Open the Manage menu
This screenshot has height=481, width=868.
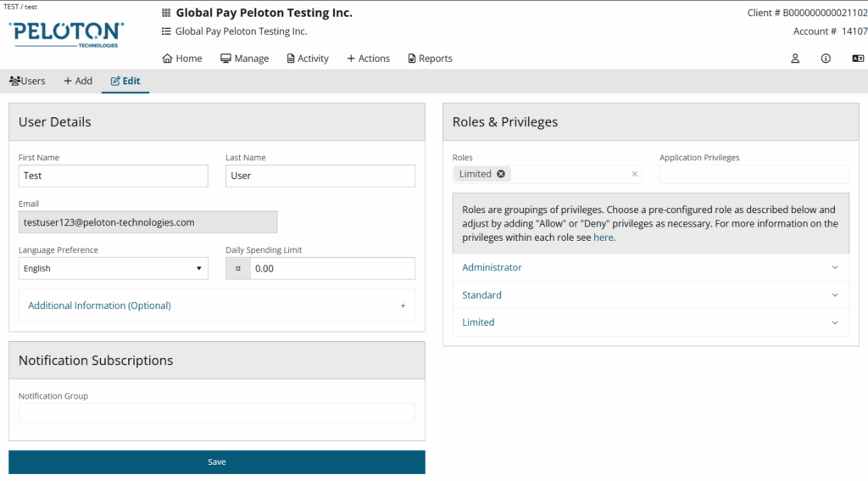pos(244,59)
